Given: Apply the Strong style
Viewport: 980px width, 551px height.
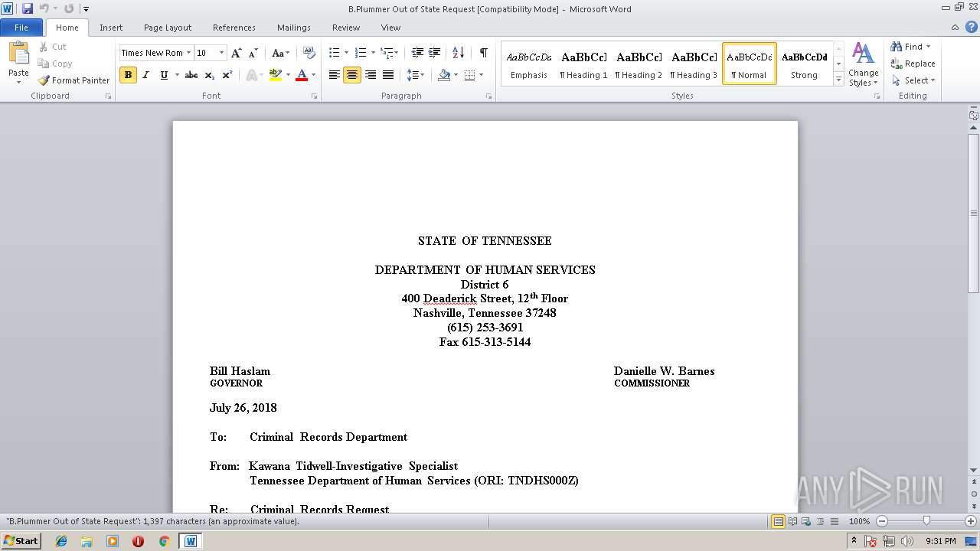Looking at the screenshot, I should [x=804, y=64].
